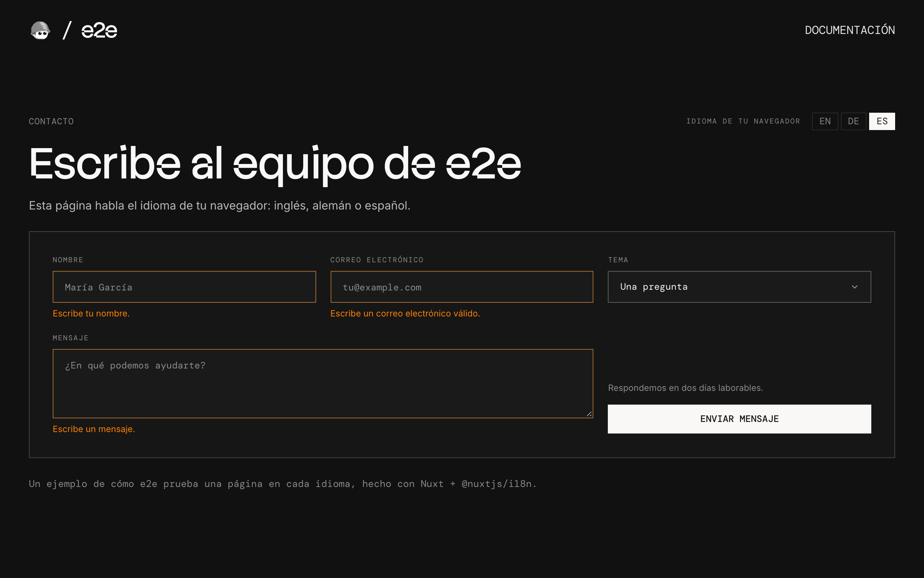Switch language to DE
The height and width of the screenshot is (578, 924).
pyautogui.click(x=853, y=121)
